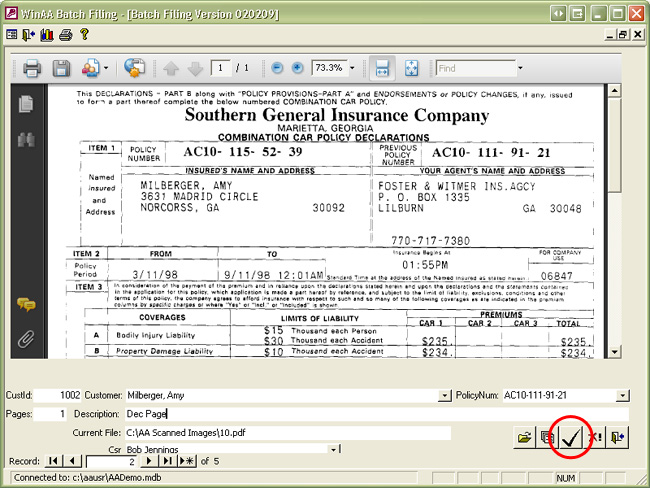Open the Comments panel speech bubble icon
This screenshot has height=488, width=650.
[x=26, y=305]
